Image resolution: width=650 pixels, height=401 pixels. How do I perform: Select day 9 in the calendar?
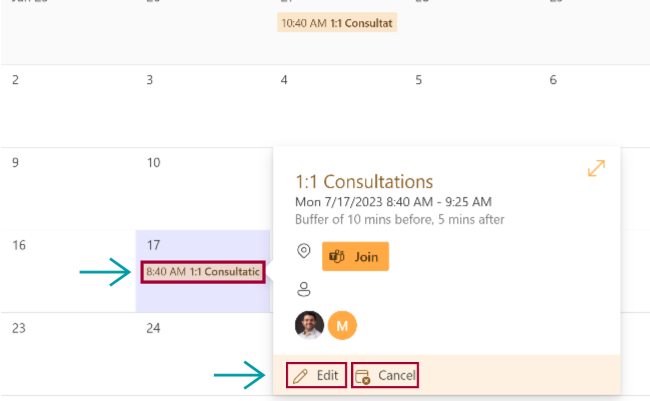point(15,162)
